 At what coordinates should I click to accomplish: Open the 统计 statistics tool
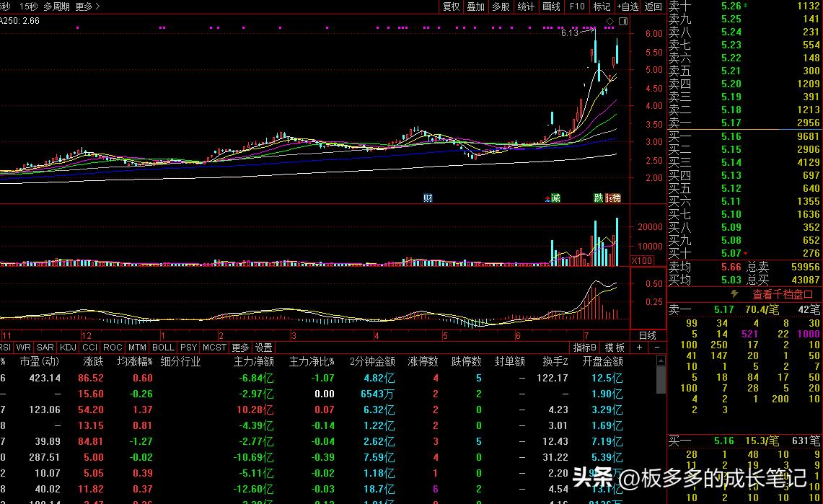pos(526,6)
